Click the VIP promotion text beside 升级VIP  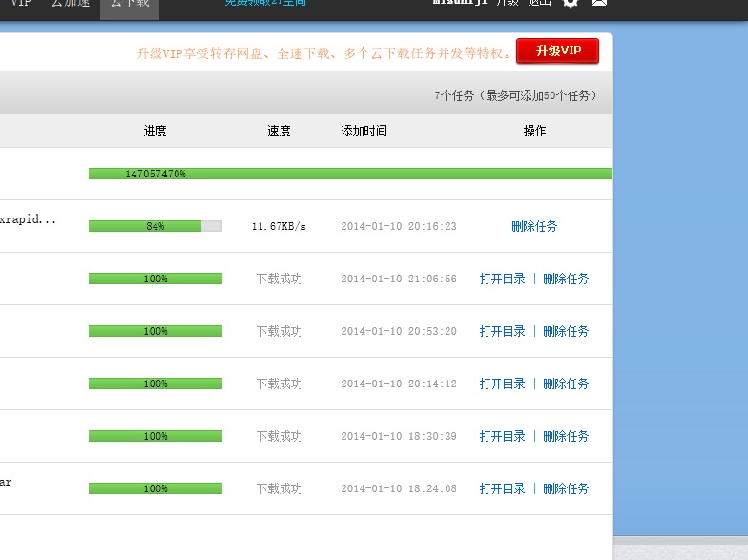(x=322, y=53)
